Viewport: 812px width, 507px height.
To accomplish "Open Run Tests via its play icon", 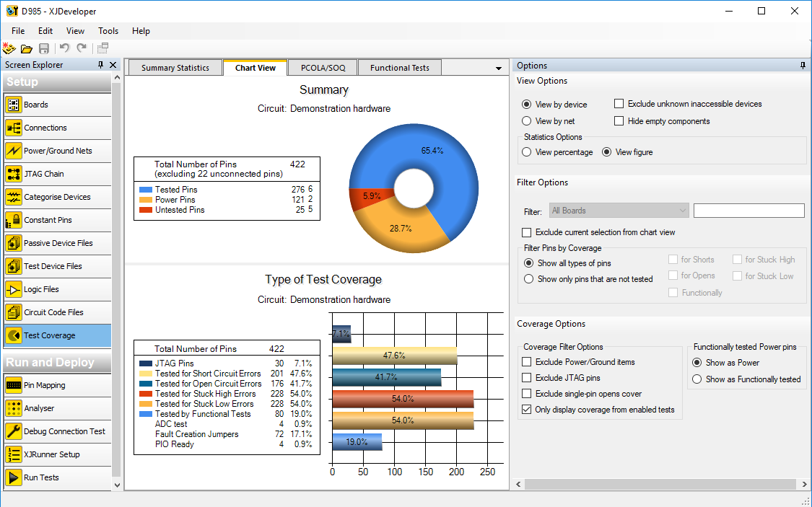I will click(x=13, y=477).
